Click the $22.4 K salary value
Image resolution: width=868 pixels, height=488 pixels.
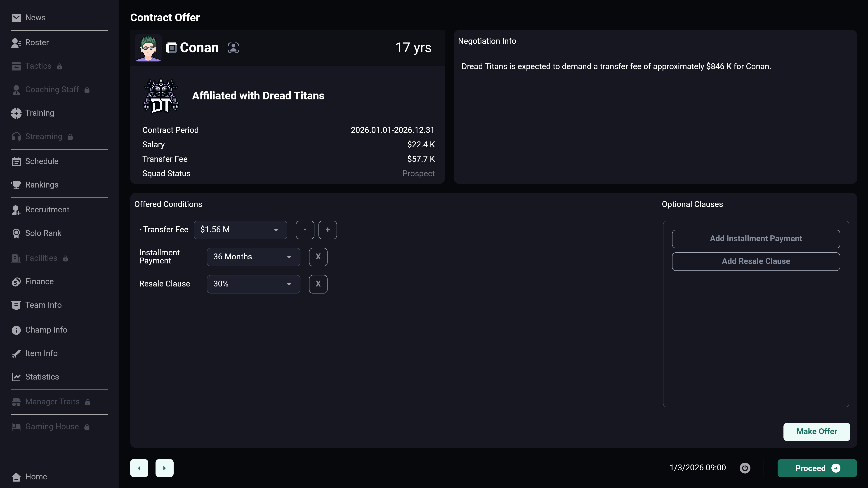point(421,145)
